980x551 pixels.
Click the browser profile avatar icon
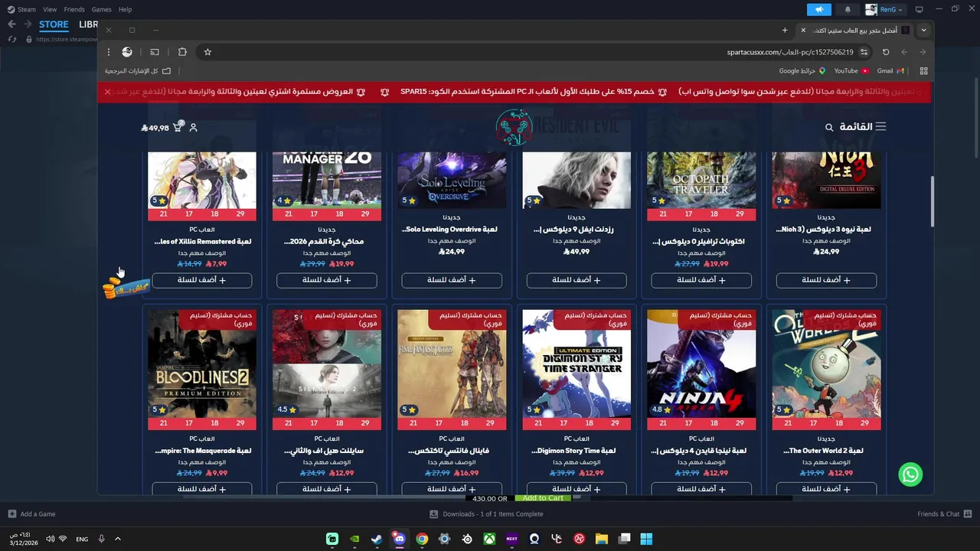[x=127, y=52]
